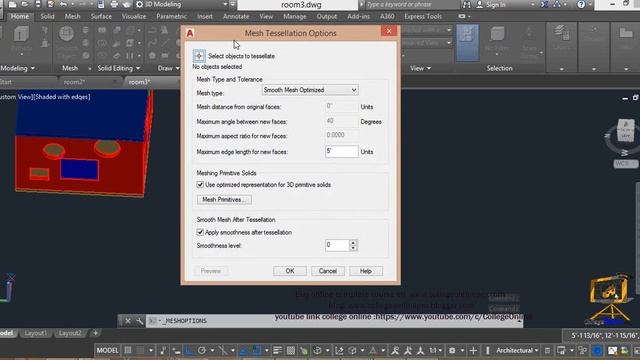The image size is (640, 360).
Task: Open the Manage ribbon tab
Action: click(295, 16)
